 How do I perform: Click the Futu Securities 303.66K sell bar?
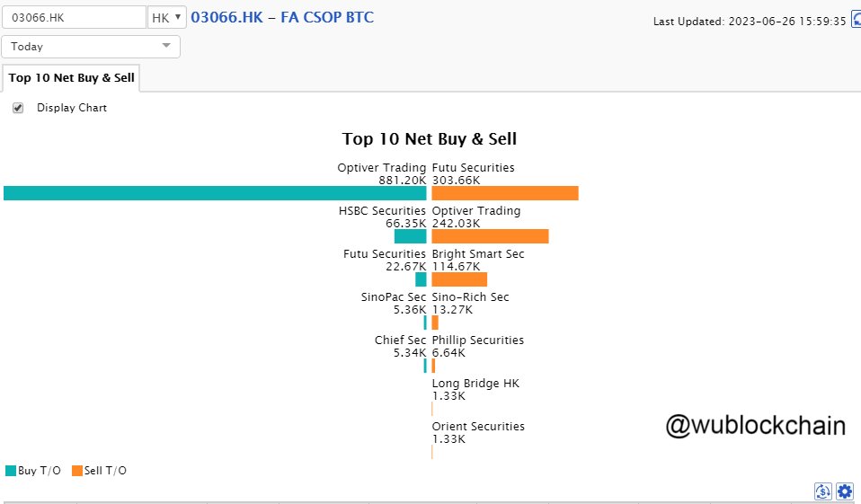[505, 193]
